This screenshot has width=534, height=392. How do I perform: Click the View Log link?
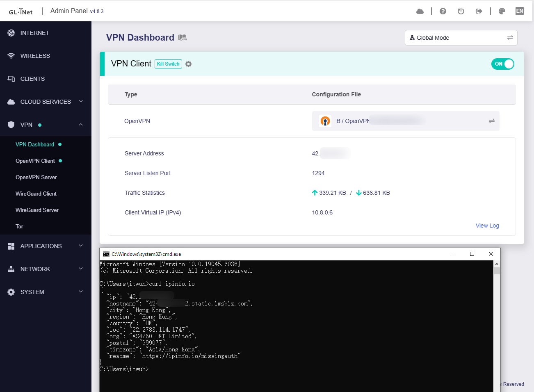click(487, 226)
